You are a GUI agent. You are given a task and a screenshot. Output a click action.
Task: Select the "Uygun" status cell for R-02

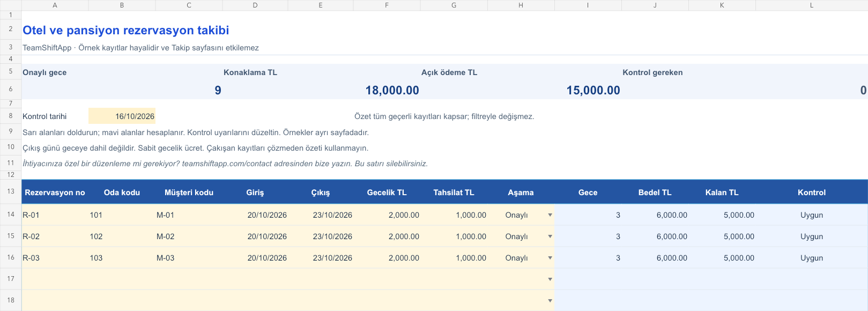812,236
